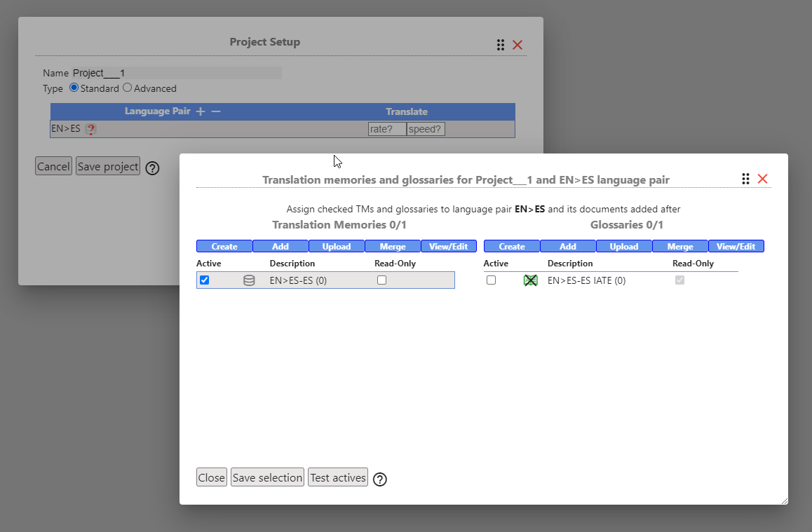The height and width of the screenshot is (532, 812).
Task: Click Save project in the Project Setup window
Action: pyautogui.click(x=108, y=167)
